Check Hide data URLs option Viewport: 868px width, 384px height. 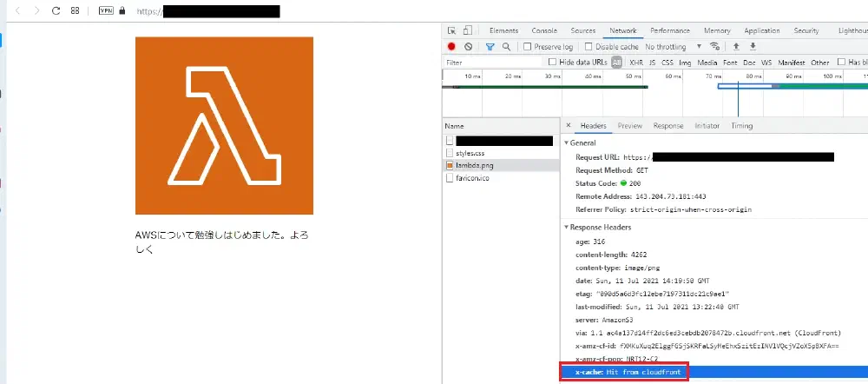552,62
